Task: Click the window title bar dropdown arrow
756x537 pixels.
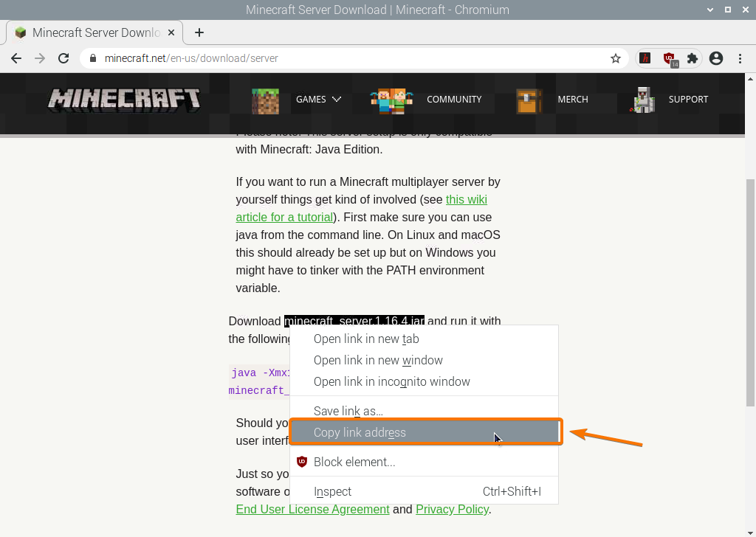Action: coord(710,10)
